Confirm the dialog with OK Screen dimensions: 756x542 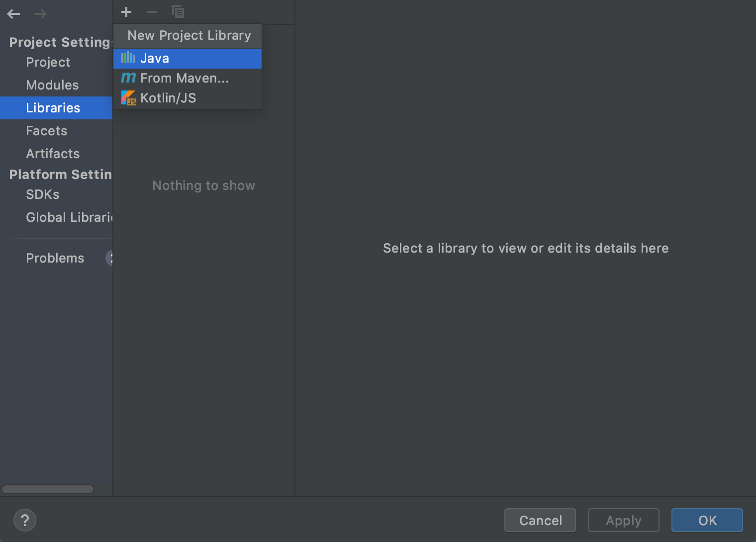pos(707,520)
